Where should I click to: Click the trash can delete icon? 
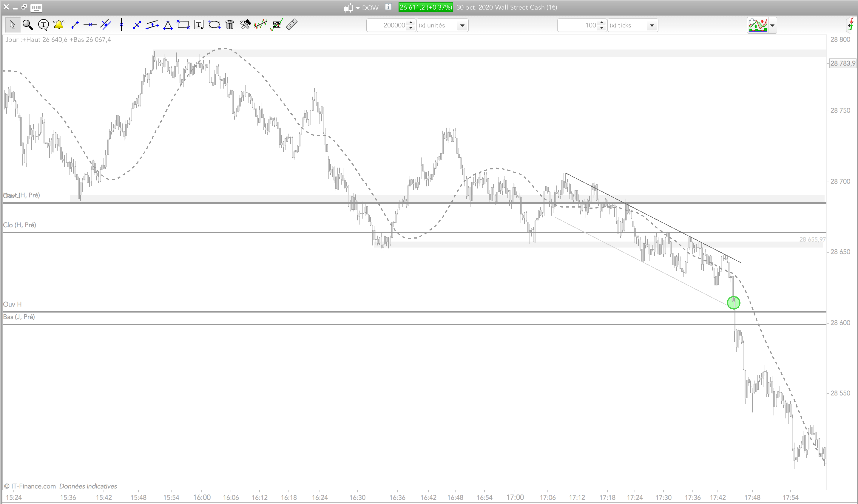click(x=230, y=25)
